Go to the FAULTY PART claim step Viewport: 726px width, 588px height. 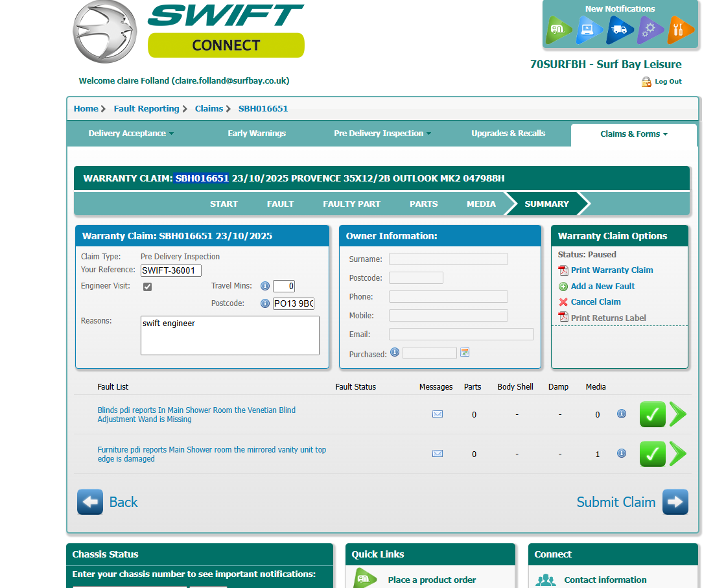(x=351, y=204)
